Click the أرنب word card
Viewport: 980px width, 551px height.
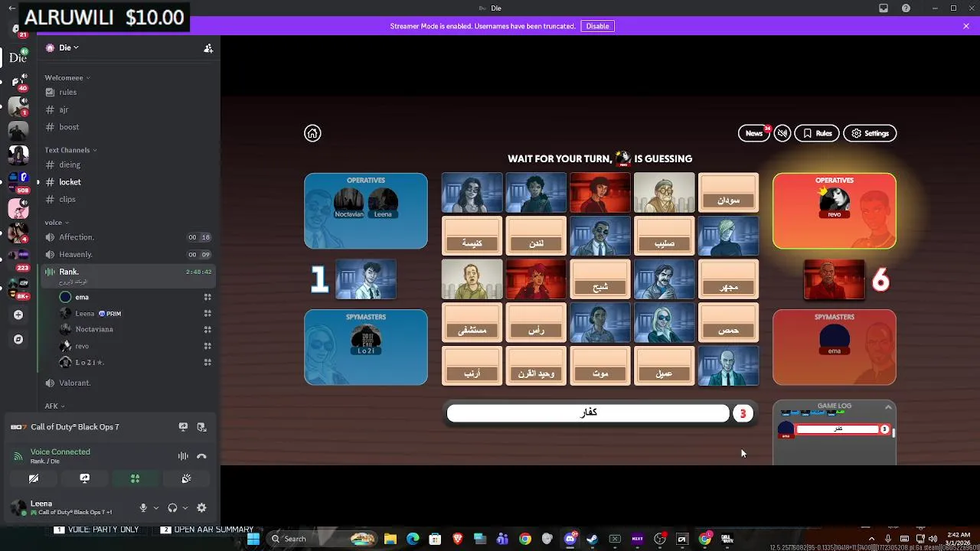pyautogui.click(x=472, y=366)
